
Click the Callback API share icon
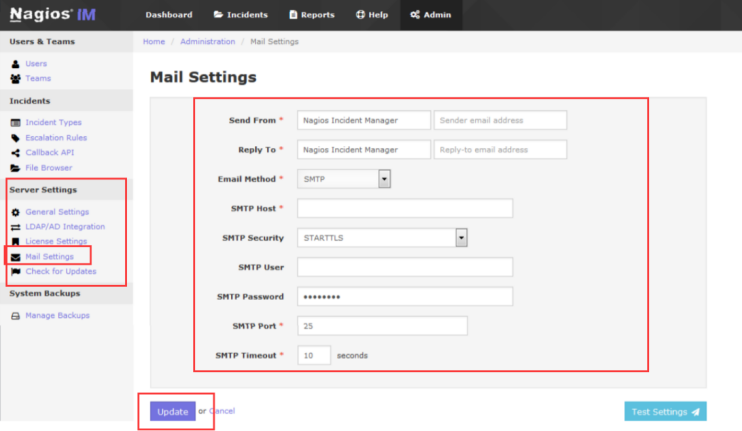coord(16,153)
